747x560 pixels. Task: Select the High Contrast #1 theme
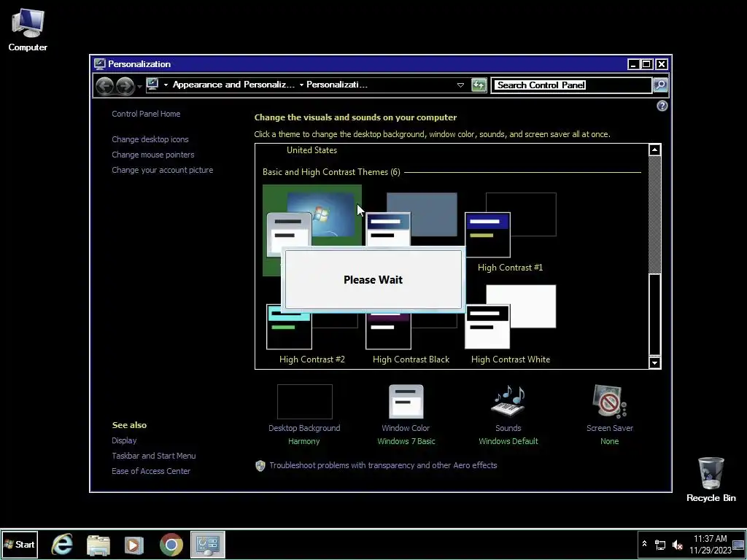coord(510,231)
